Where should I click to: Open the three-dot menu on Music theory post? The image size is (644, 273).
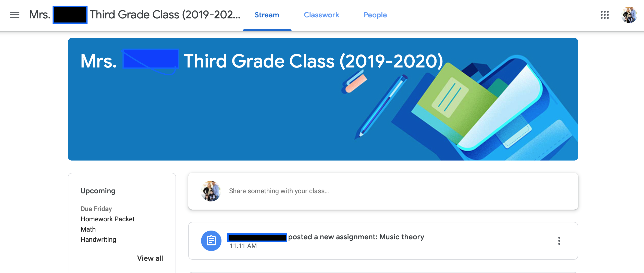tap(559, 241)
